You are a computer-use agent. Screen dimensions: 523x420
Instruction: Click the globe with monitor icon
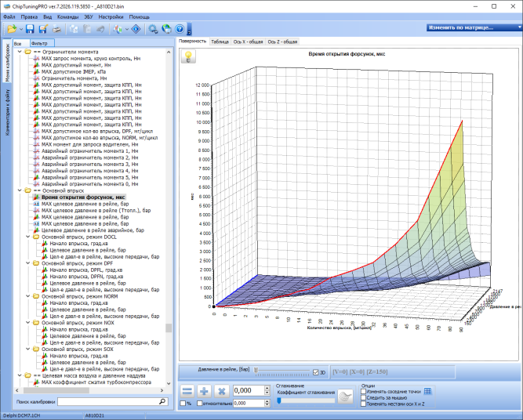coord(166,29)
